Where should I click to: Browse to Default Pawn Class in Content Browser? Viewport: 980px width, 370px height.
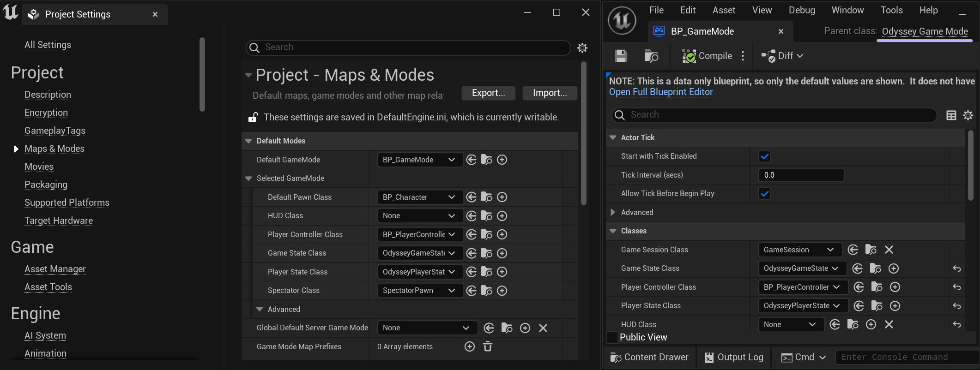(486, 197)
